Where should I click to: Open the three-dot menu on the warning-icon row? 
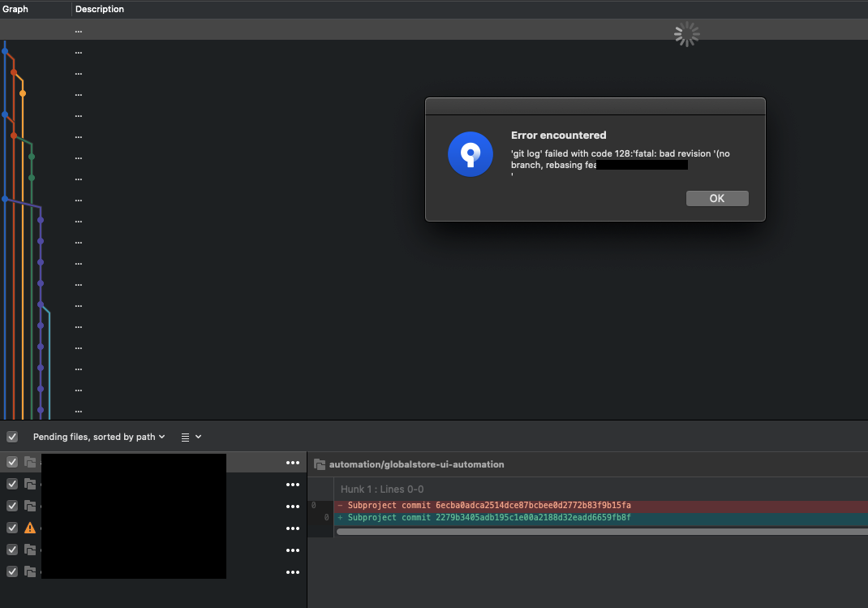click(x=293, y=528)
